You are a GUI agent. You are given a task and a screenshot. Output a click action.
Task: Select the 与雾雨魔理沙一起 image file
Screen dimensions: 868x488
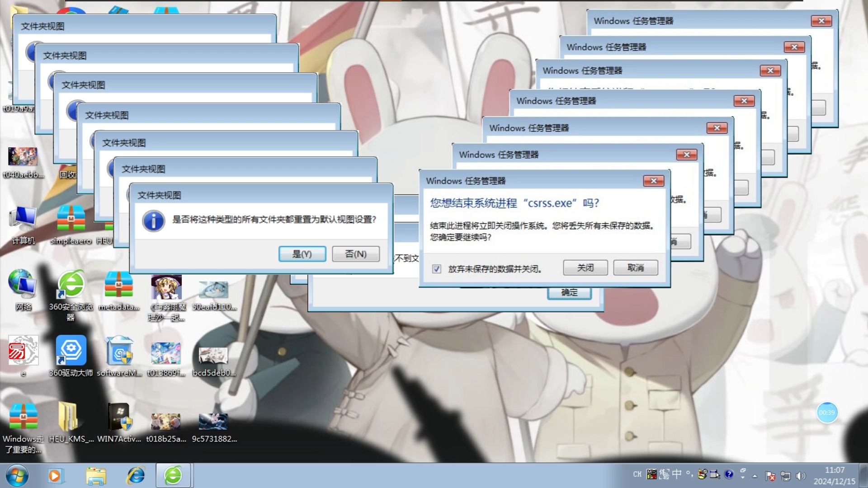point(166,297)
